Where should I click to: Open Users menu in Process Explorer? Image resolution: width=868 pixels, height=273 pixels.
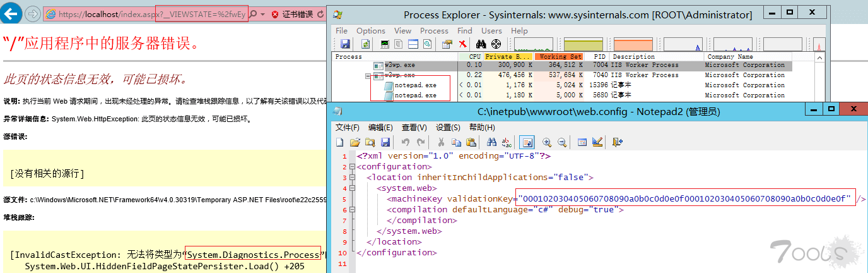491,30
